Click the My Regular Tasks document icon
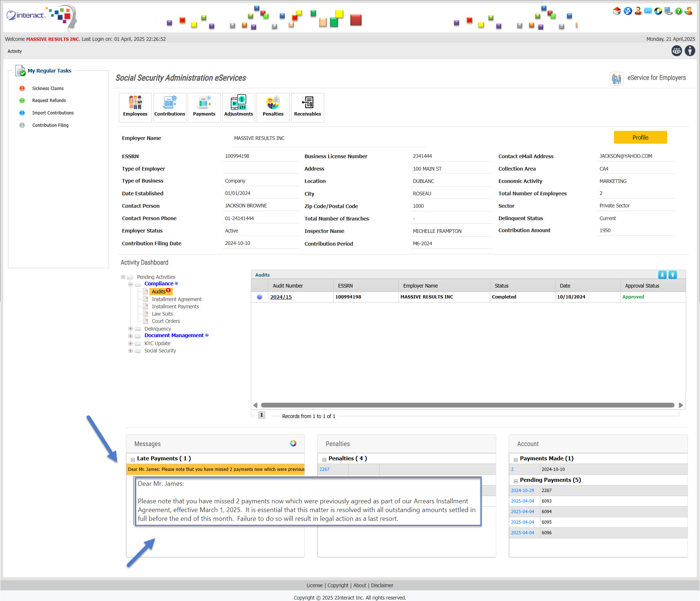This screenshot has height=601, width=700. pyautogui.click(x=20, y=70)
